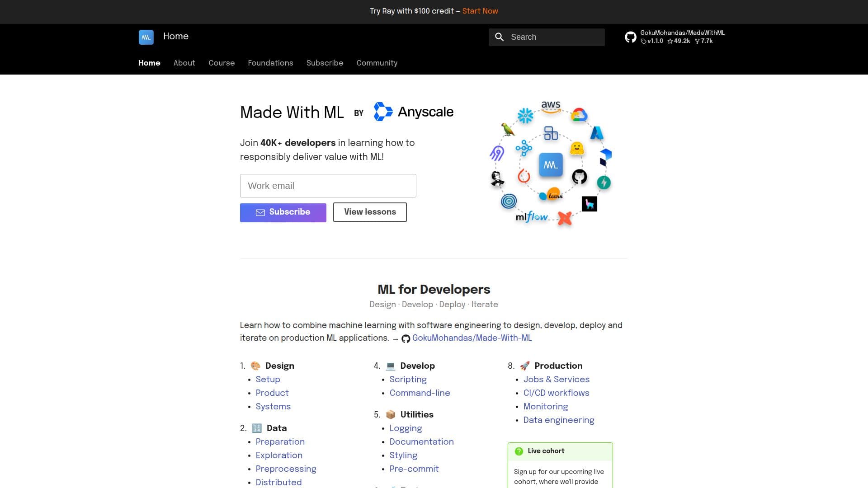Click the llama icon in the graphic
This screenshot has width=868, height=488.
[589, 204]
